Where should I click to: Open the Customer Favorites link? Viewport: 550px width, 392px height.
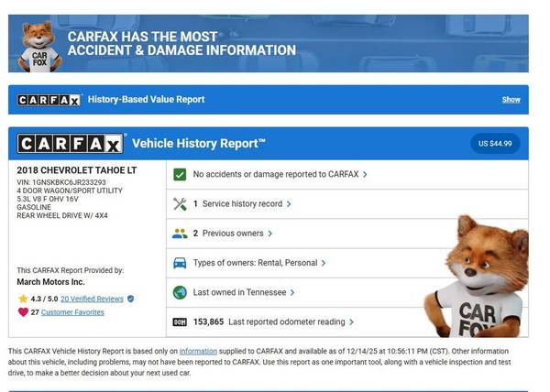click(x=72, y=312)
